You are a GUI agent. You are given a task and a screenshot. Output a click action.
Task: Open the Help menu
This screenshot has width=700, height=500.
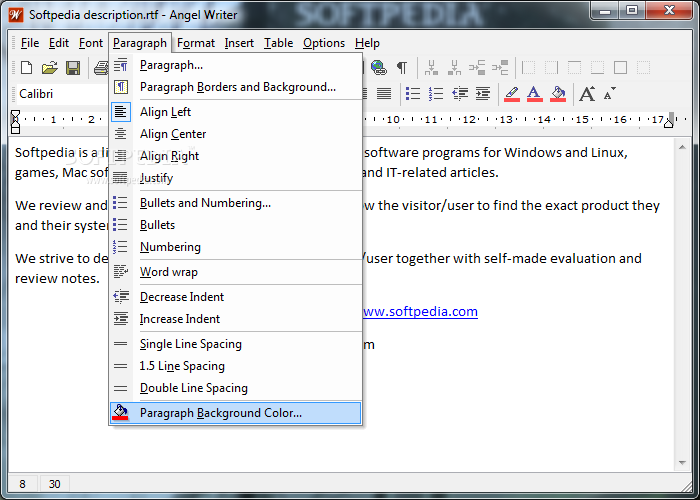(x=367, y=43)
